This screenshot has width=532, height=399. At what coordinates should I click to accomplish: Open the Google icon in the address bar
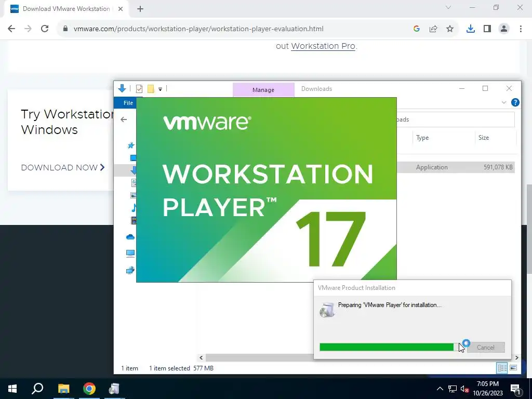(417, 29)
